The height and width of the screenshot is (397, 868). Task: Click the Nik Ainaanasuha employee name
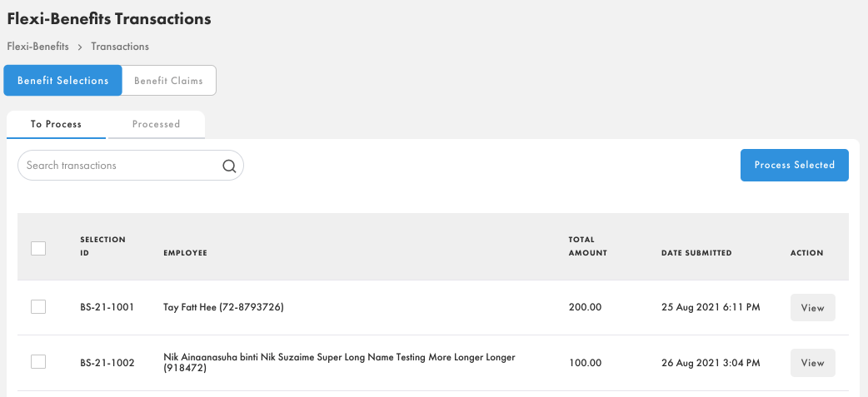tap(339, 362)
